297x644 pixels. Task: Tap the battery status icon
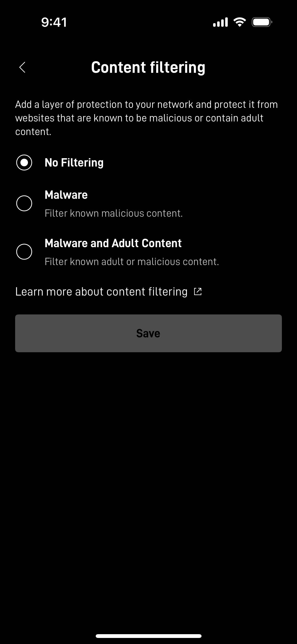(x=262, y=22)
